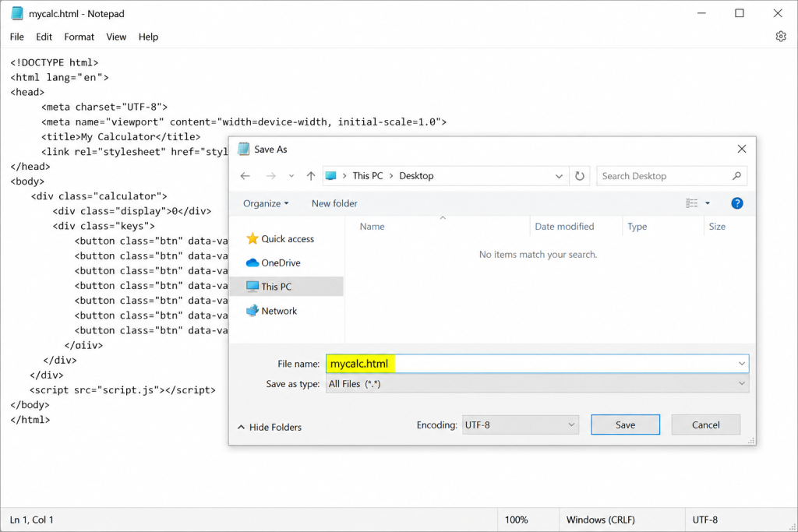Open the View menu
The image size is (798, 532).
click(116, 37)
